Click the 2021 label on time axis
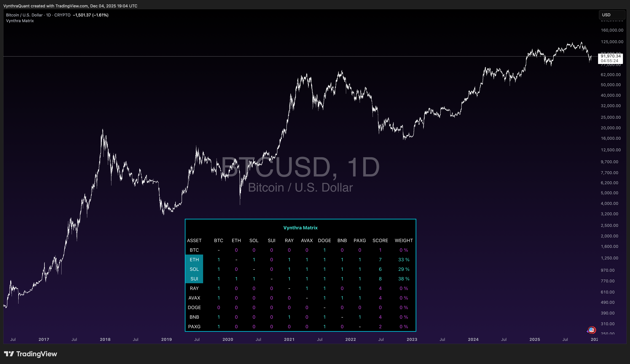Viewport: 630px width, 364px height. click(289, 339)
